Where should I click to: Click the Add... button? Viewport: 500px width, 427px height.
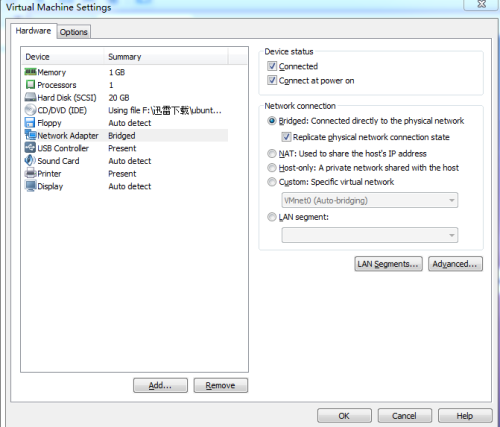(160, 385)
